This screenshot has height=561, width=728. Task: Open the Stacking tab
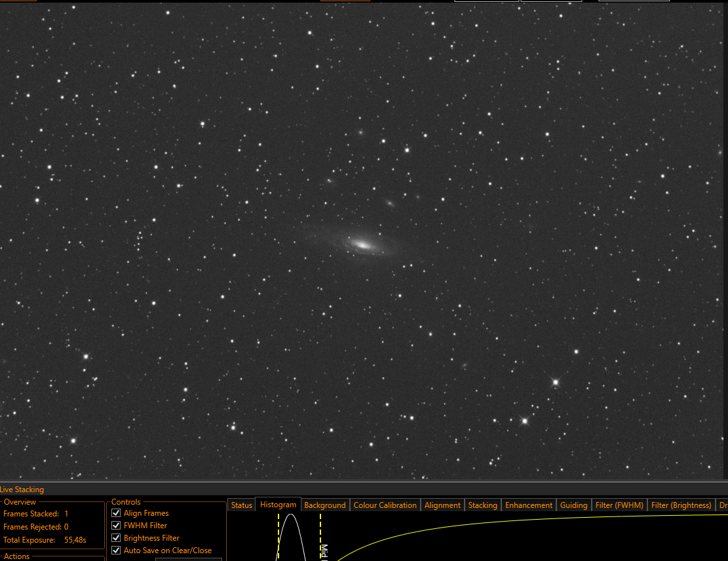pyautogui.click(x=482, y=505)
